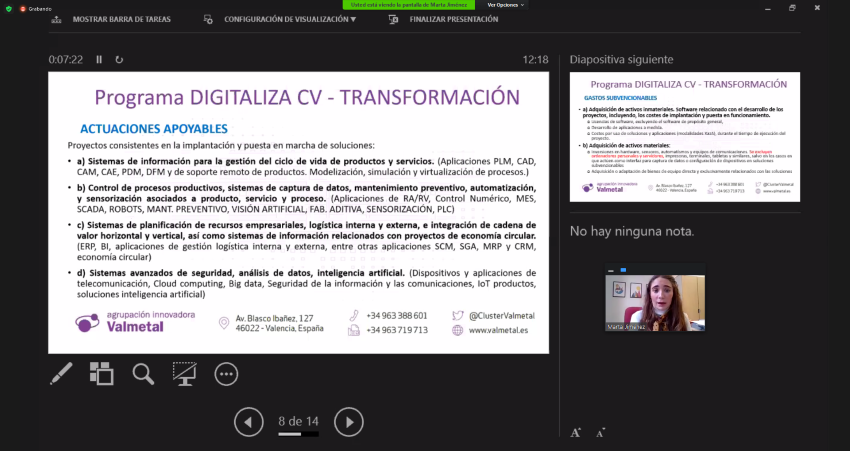Screen dimensions: 850x451
Task: Click Finalizar presentación
Action: point(454,19)
